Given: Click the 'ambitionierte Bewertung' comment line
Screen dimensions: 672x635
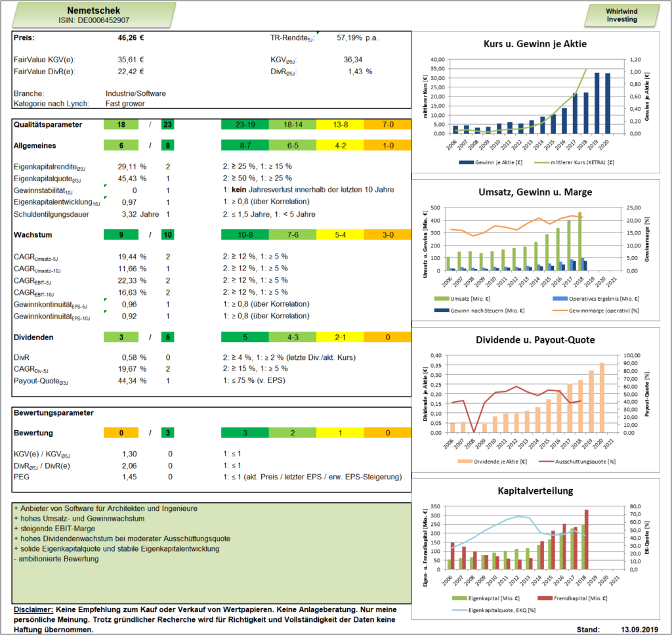Looking at the screenshot, I should [56, 559].
